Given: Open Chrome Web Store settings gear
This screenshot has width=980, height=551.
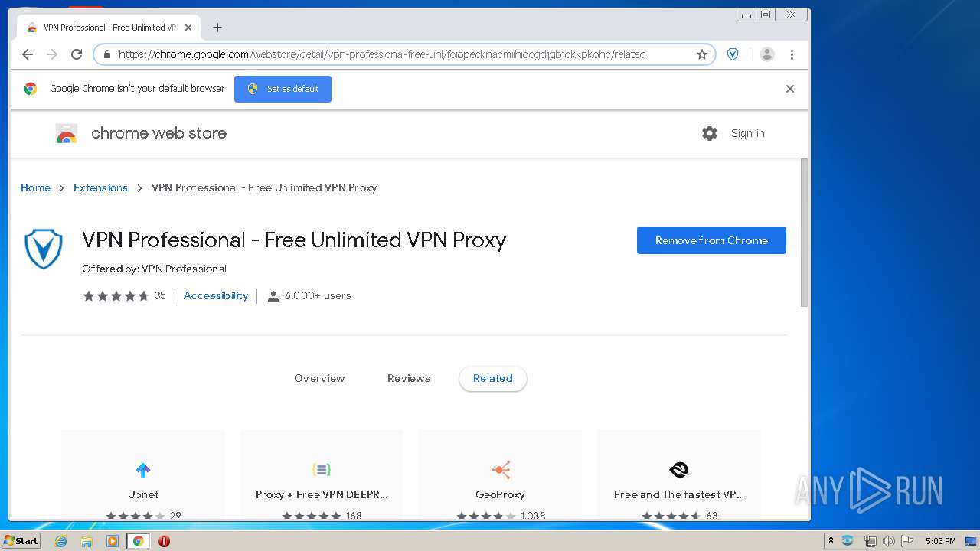Looking at the screenshot, I should (710, 133).
